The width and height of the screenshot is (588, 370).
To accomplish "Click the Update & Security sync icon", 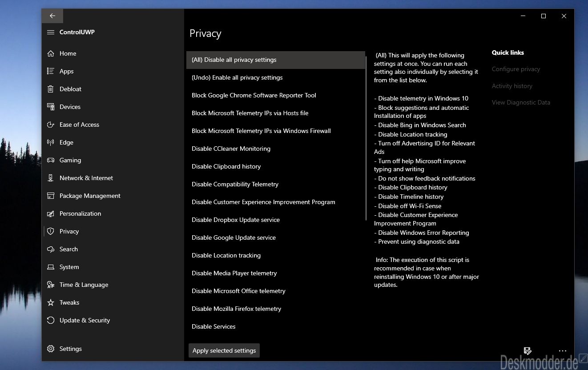I will 51,320.
